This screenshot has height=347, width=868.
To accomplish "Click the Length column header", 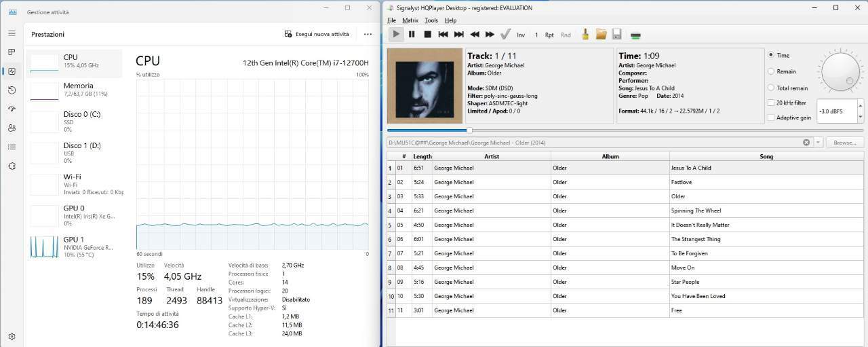I will click(x=422, y=156).
